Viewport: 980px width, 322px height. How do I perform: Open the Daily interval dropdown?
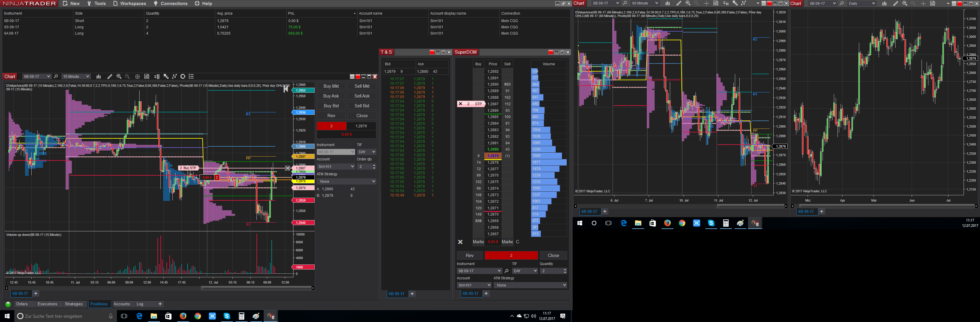[862, 3]
